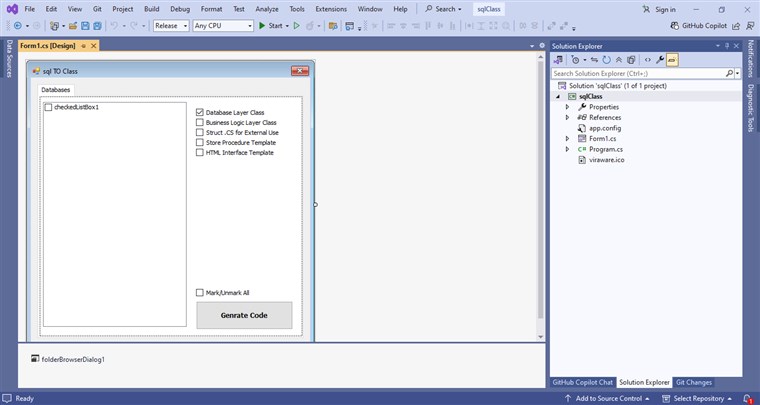Expand the Program.cs node
760x405 pixels.
(568, 149)
